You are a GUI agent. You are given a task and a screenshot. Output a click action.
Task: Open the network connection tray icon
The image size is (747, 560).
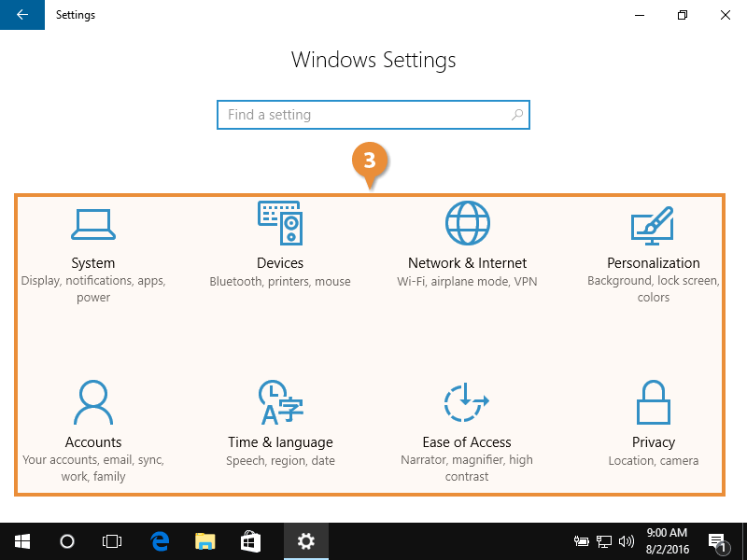603,541
